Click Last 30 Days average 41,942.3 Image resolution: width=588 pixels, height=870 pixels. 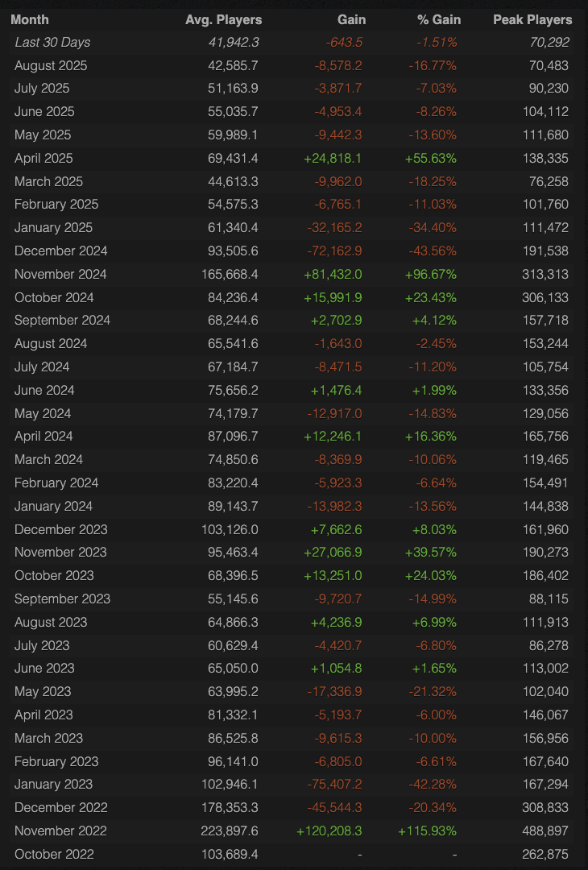point(234,42)
